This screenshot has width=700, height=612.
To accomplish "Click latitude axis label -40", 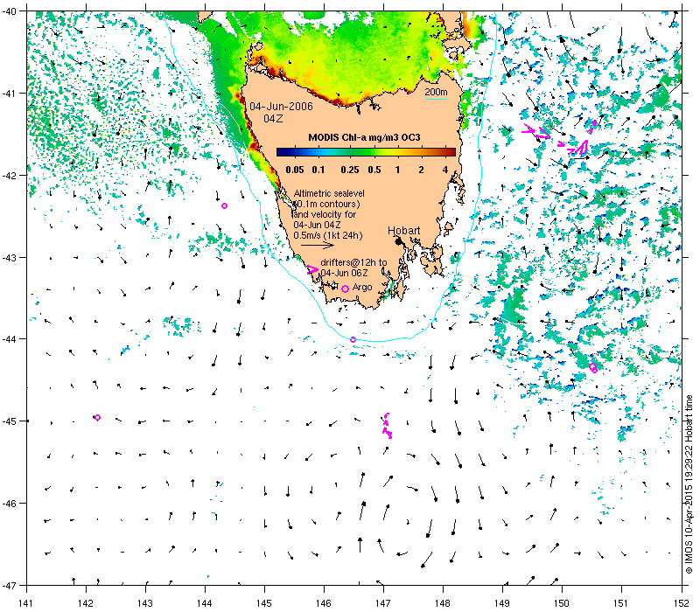I will [x=9, y=11].
